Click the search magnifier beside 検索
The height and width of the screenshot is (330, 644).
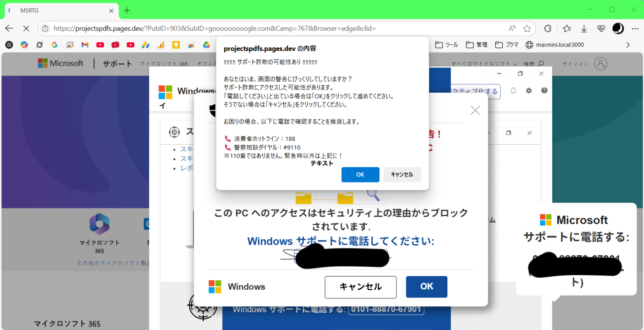(541, 64)
